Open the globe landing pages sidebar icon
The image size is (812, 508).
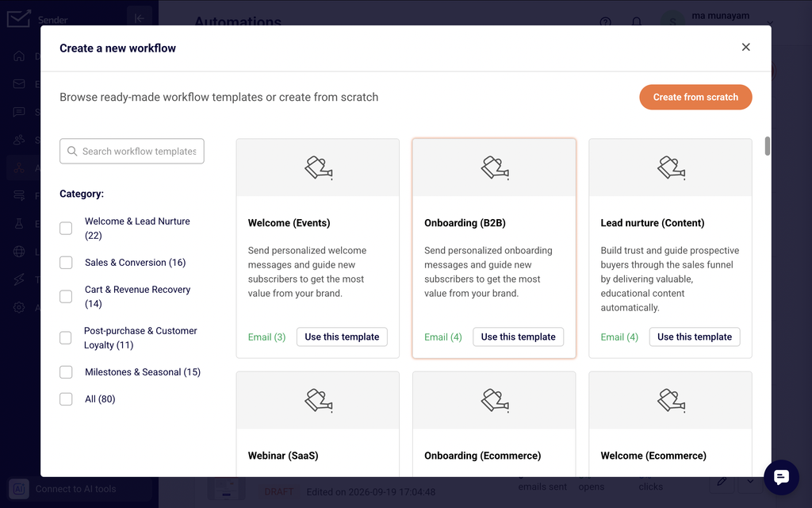(19, 252)
